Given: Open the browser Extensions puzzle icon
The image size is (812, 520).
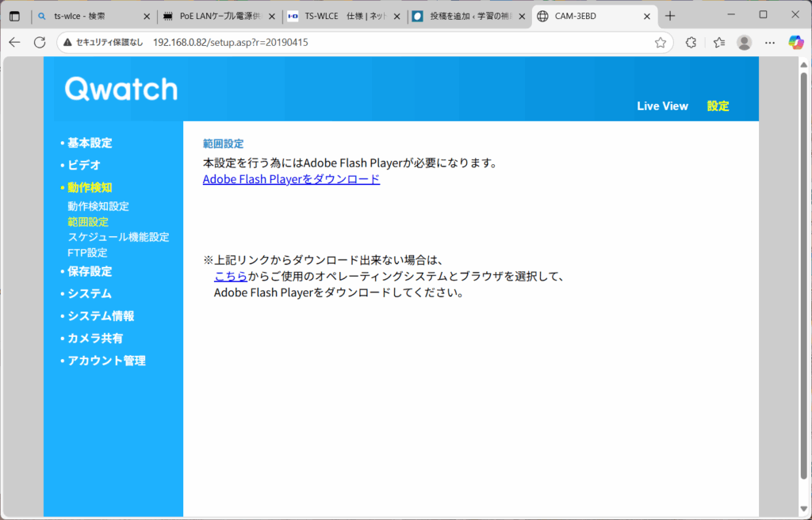Looking at the screenshot, I should point(691,43).
